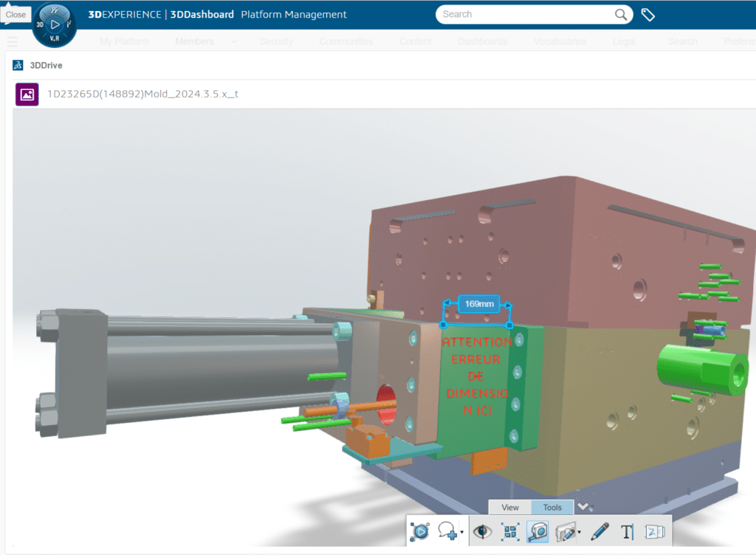Open the Members tab
This screenshot has height=555, width=756.
coord(194,41)
